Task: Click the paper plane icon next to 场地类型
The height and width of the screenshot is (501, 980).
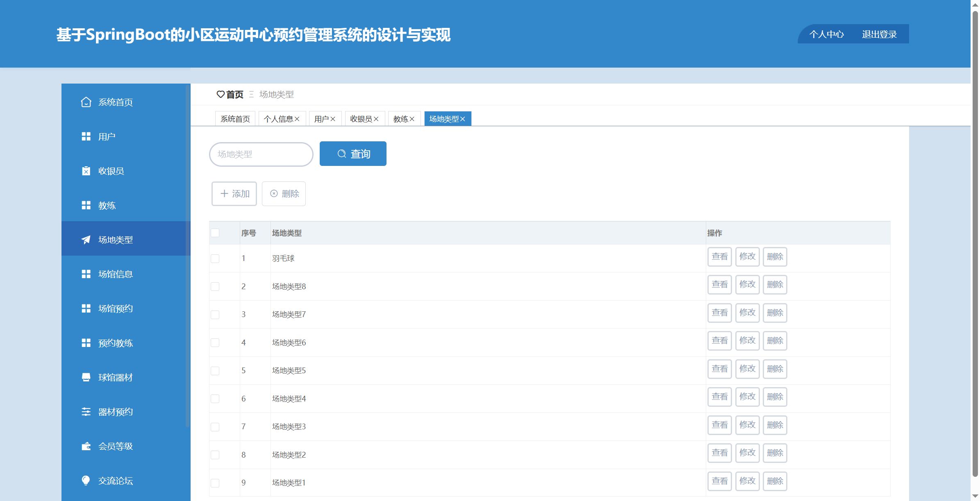Action: pyautogui.click(x=86, y=240)
